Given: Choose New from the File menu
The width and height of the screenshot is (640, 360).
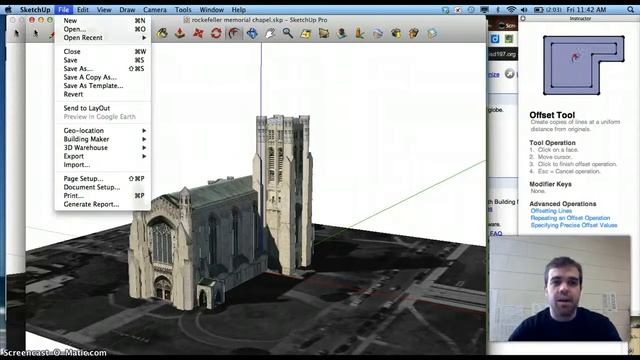Looking at the screenshot, I should 103,20.
